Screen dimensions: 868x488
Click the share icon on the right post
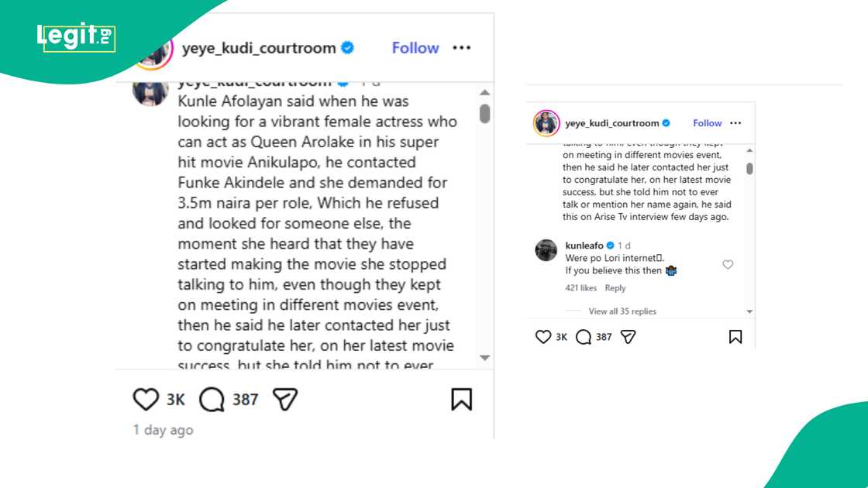click(628, 337)
